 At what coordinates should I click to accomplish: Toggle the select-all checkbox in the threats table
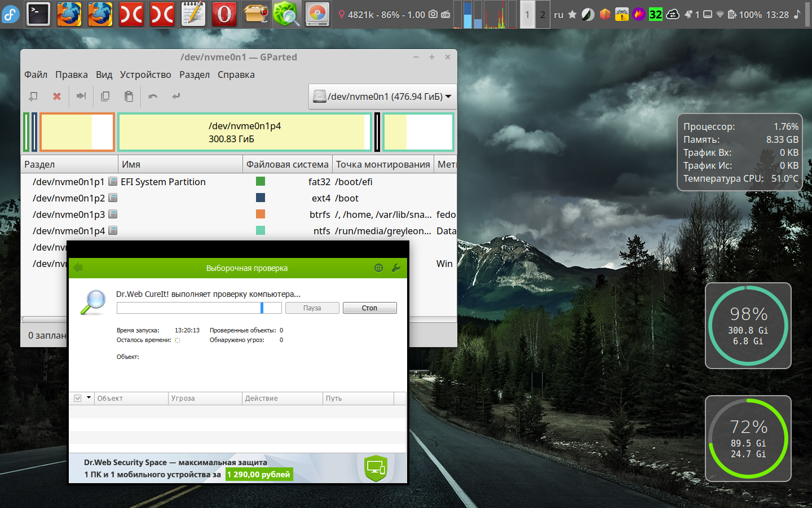tap(78, 398)
